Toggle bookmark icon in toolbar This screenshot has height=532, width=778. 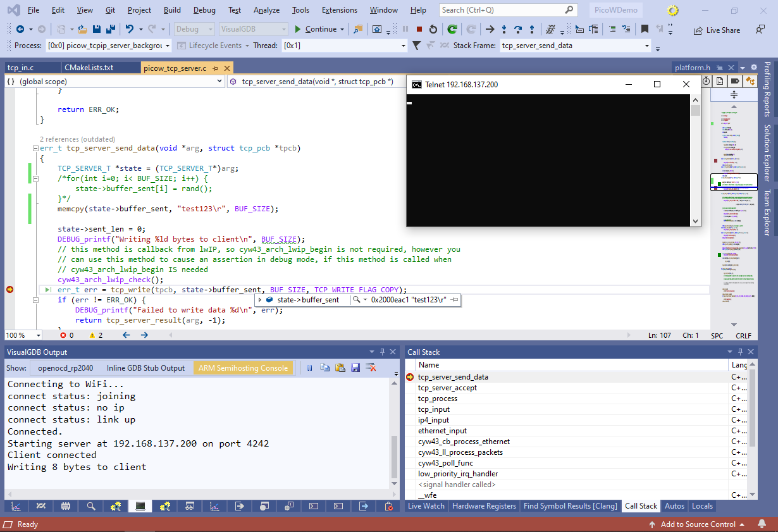pyautogui.click(x=645, y=29)
